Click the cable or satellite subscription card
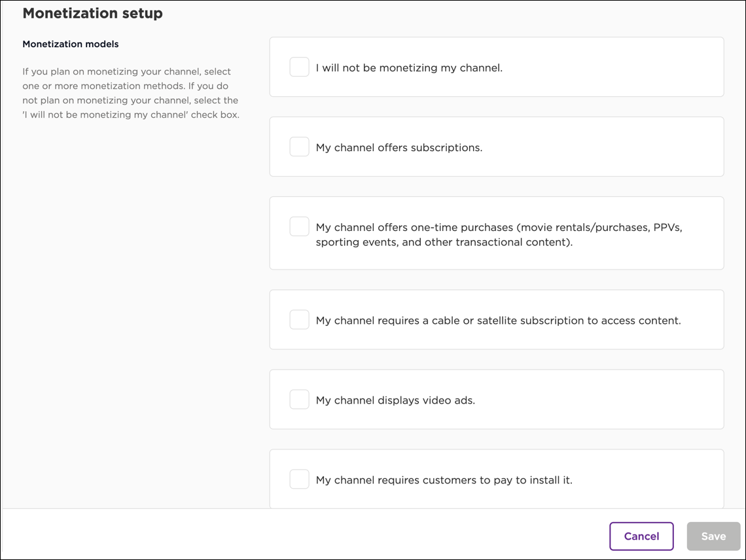Screen dimensions: 746x560 click(496, 319)
